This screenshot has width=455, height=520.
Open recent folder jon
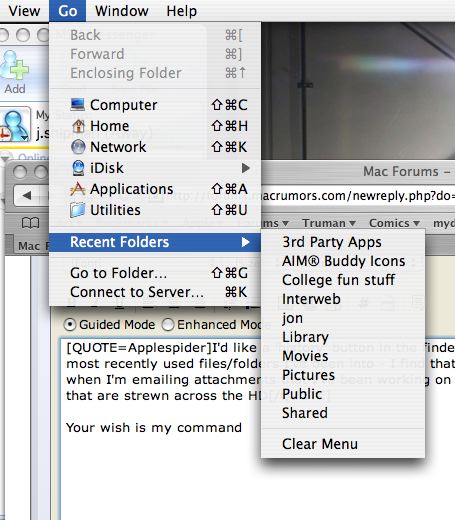point(343,318)
